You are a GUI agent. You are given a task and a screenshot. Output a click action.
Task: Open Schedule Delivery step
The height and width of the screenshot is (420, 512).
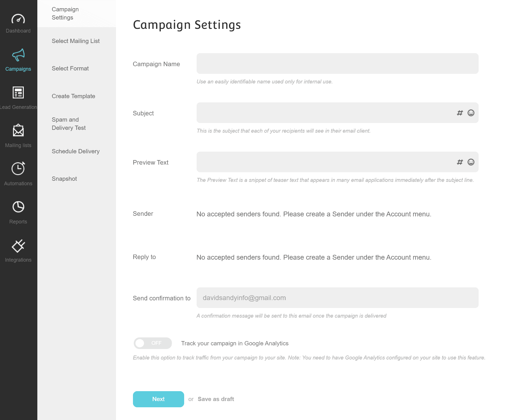click(76, 151)
